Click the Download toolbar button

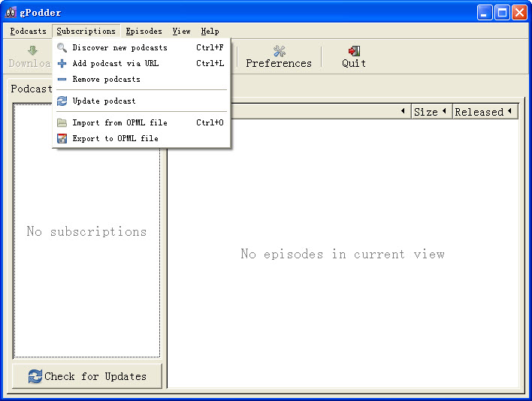(x=30, y=57)
